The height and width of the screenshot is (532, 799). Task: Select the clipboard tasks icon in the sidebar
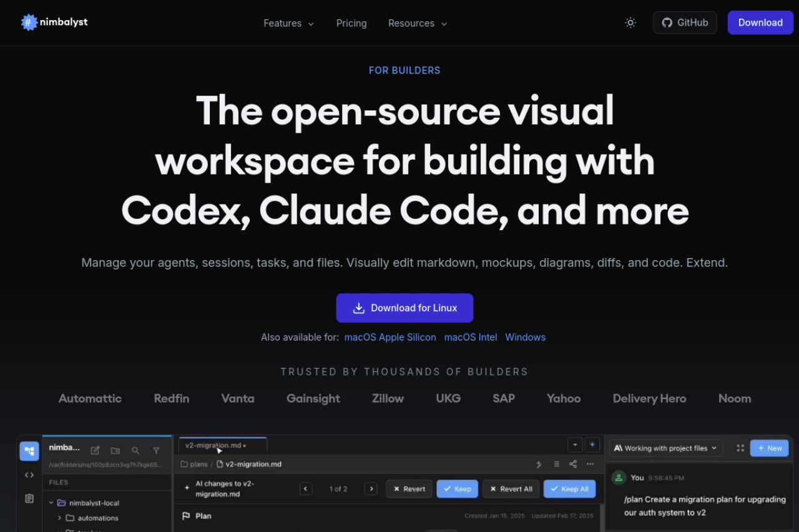coord(29,498)
